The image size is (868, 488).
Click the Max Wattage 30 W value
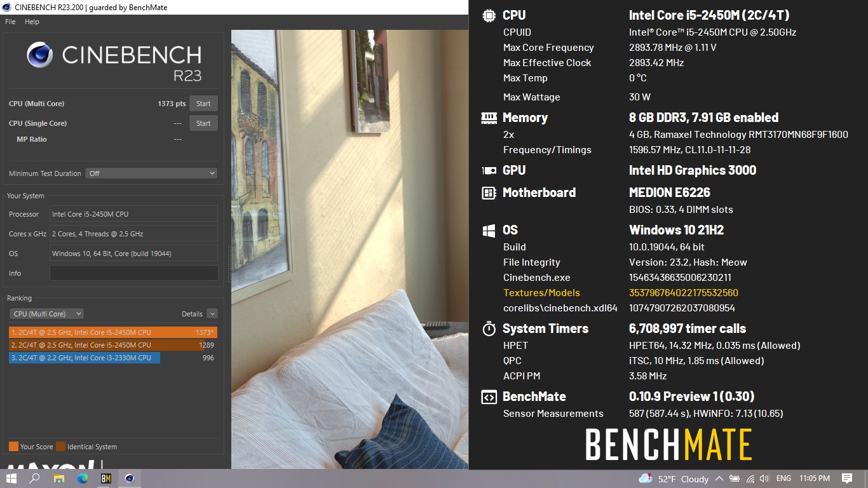coord(640,97)
